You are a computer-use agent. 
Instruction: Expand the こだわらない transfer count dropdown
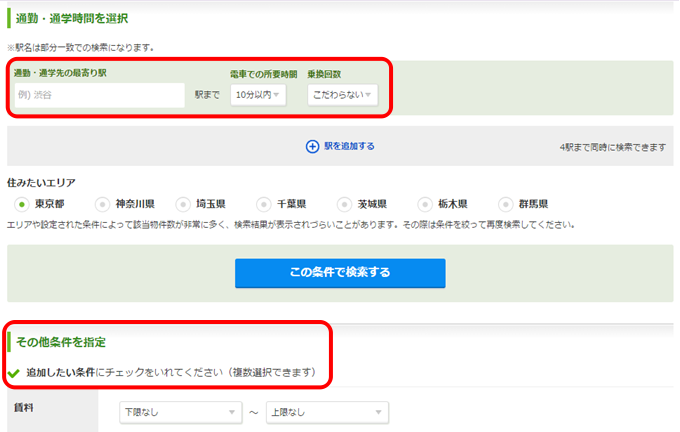point(342,95)
